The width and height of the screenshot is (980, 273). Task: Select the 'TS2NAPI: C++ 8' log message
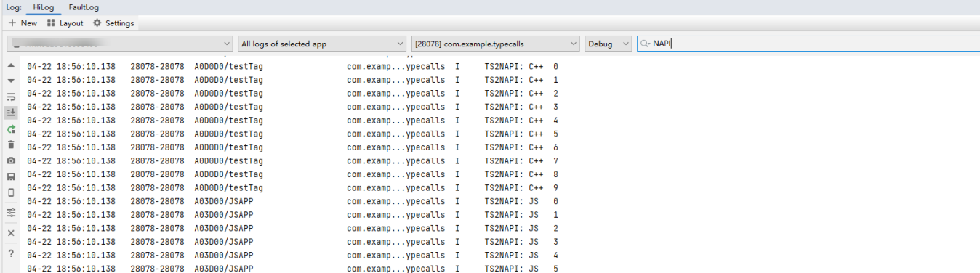[521, 174]
